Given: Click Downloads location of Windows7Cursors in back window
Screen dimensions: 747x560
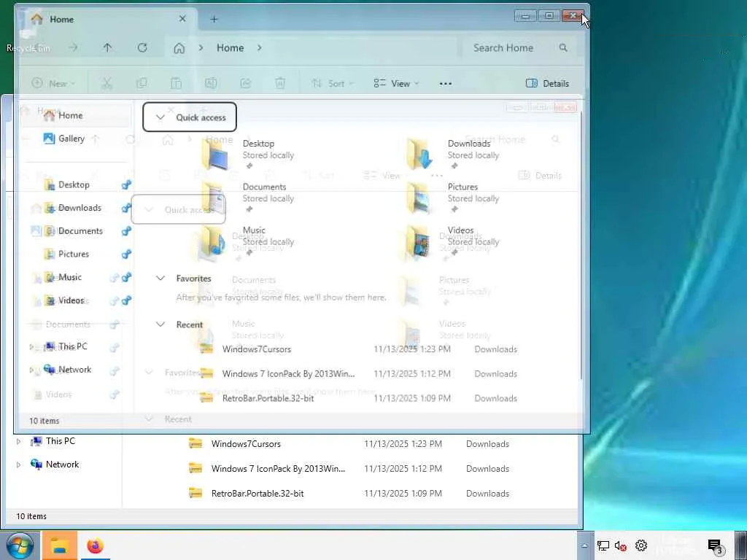Looking at the screenshot, I should click(x=487, y=444).
